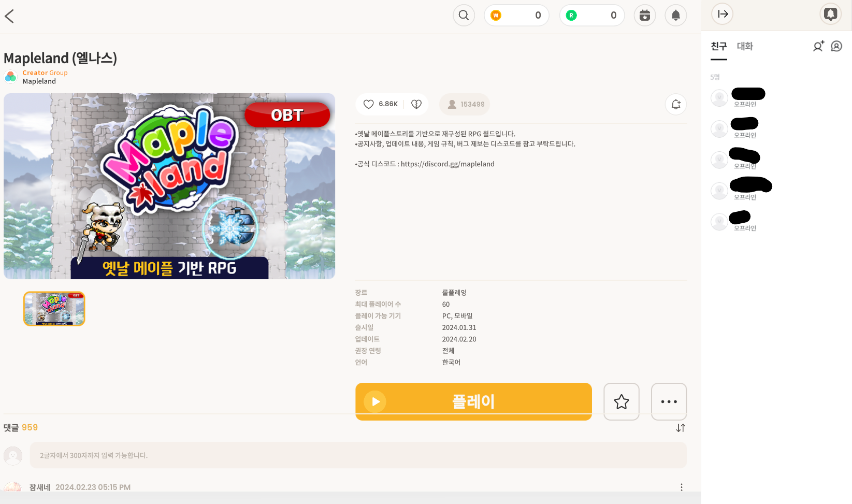Start the game with 플레이 button
852x504 pixels.
click(x=473, y=401)
